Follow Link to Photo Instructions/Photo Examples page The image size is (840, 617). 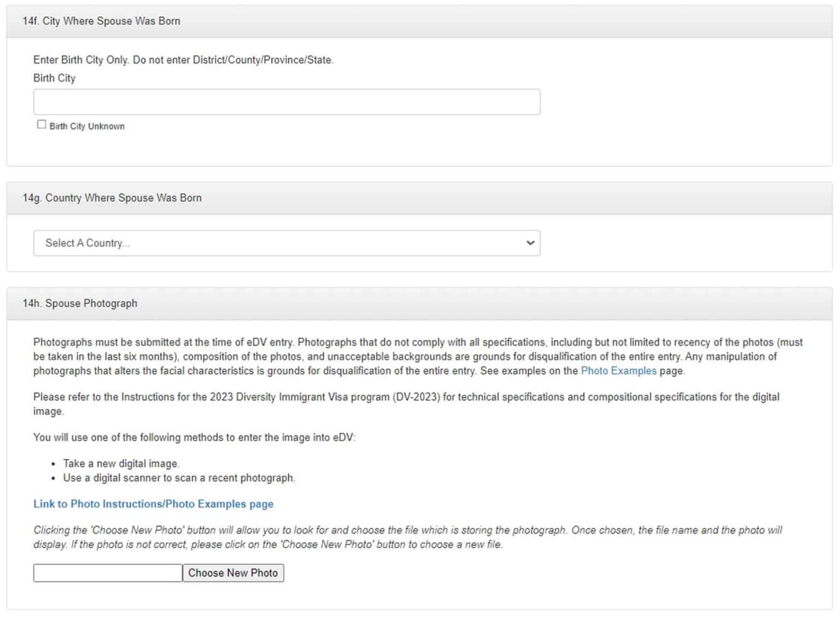[x=153, y=504]
